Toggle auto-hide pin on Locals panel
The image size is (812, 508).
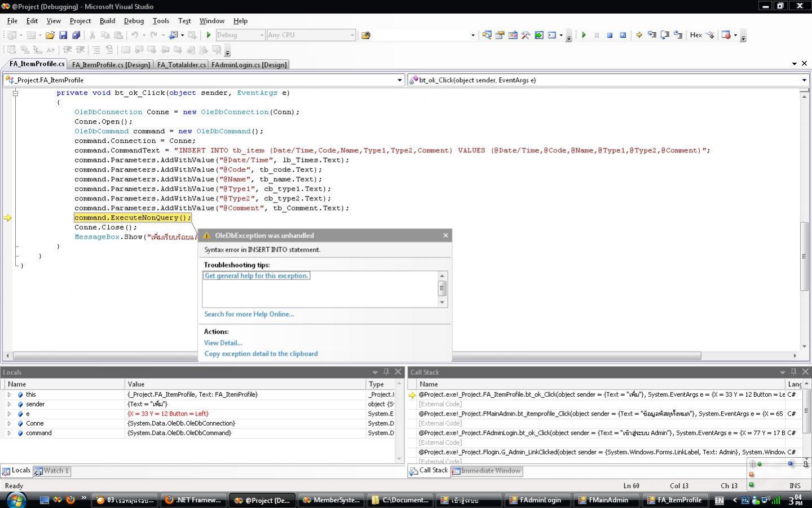click(386, 371)
